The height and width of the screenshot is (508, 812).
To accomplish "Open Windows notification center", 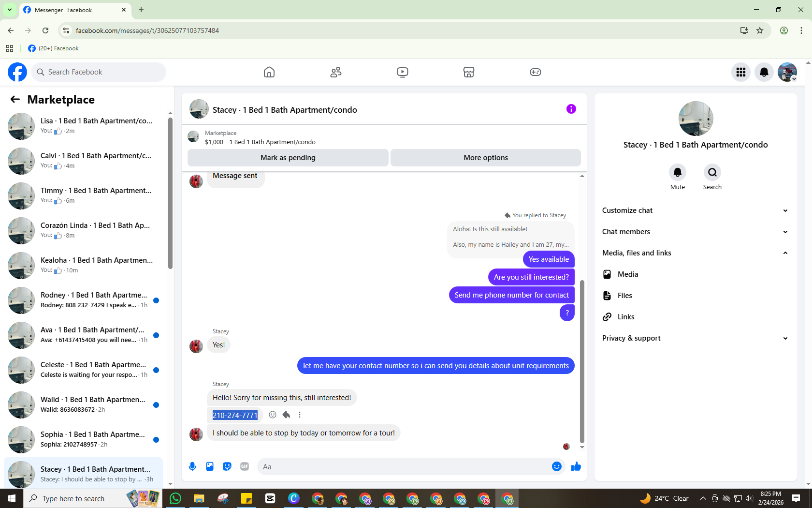I will 796,498.
